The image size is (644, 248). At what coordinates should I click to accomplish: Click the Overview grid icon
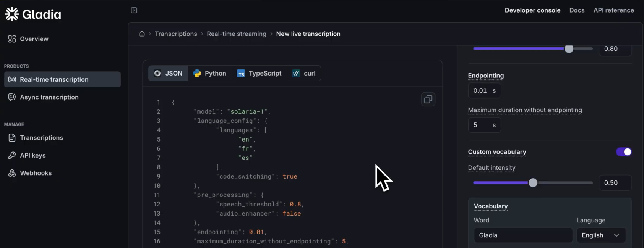[12, 39]
